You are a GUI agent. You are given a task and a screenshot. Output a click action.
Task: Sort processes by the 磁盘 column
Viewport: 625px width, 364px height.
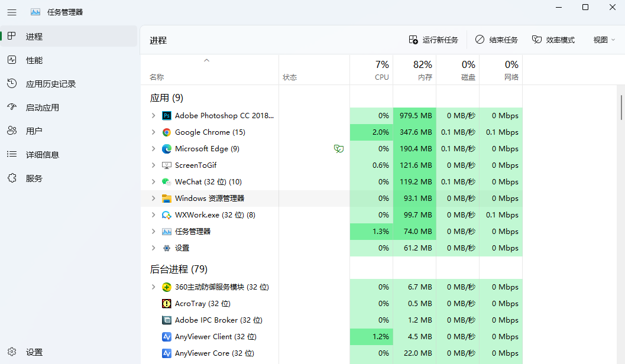click(458, 70)
